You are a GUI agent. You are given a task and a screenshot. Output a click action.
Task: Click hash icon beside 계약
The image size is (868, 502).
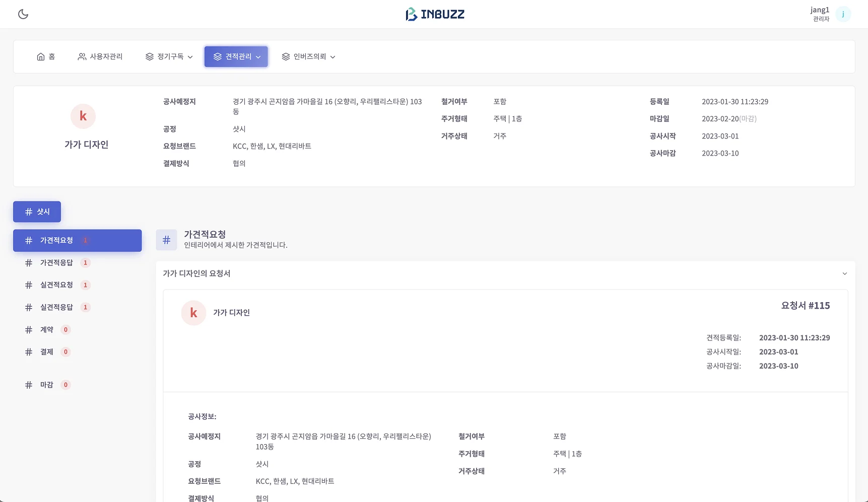pyautogui.click(x=29, y=330)
